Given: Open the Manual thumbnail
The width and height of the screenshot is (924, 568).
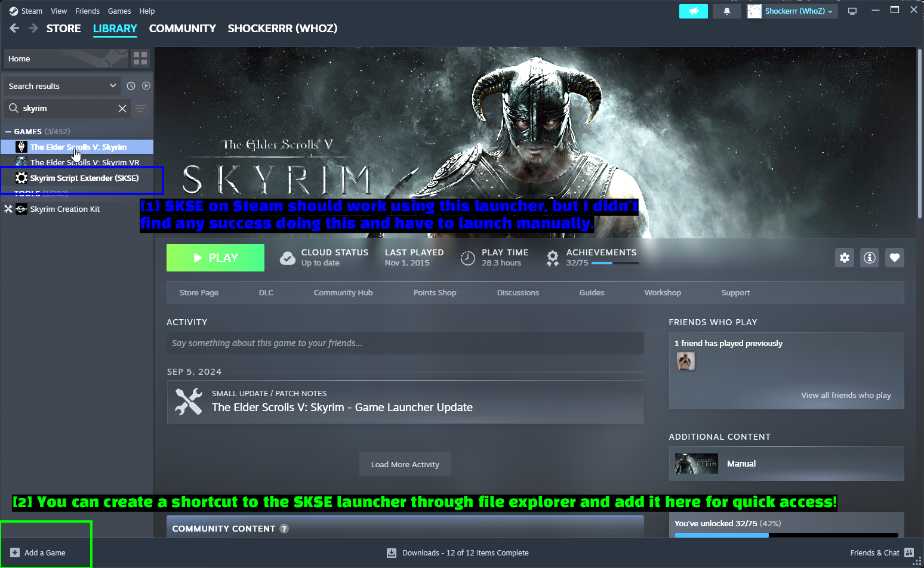Looking at the screenshot, I should pos(697,464).
